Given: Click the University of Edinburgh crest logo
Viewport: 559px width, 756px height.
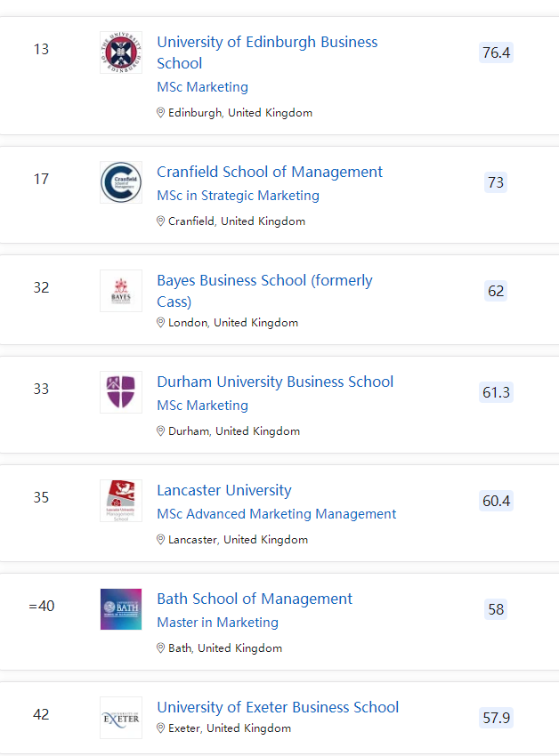Looking at the screenshot, I should click(x=121, y=52).
